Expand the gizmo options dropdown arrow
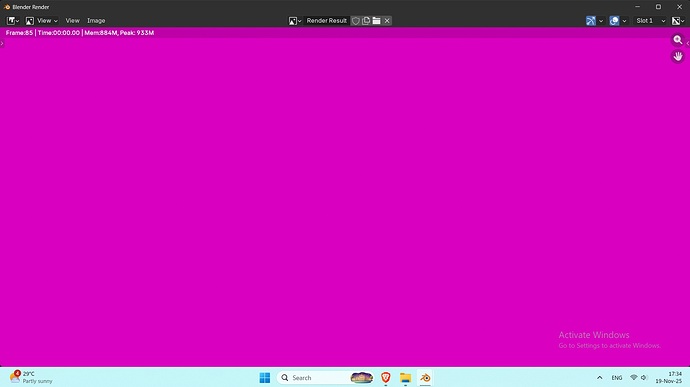 pyautogui.click(x=601, y=21)
